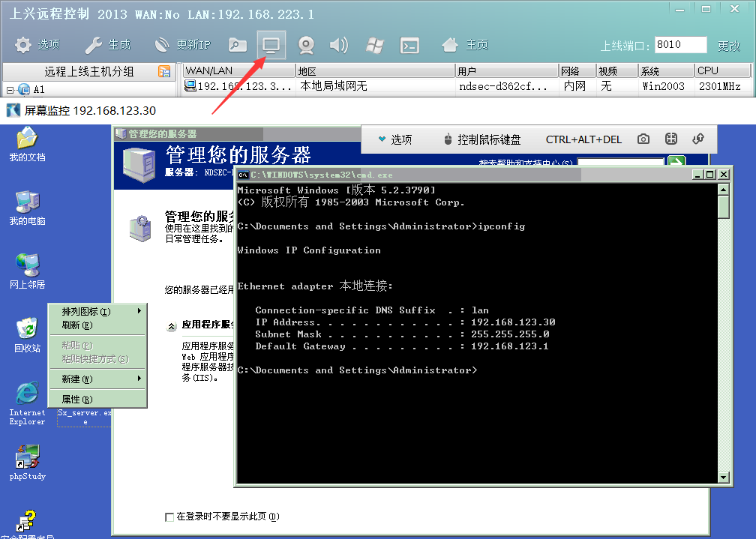Expand the 排列图标 submenu

[x=97, y=311]
